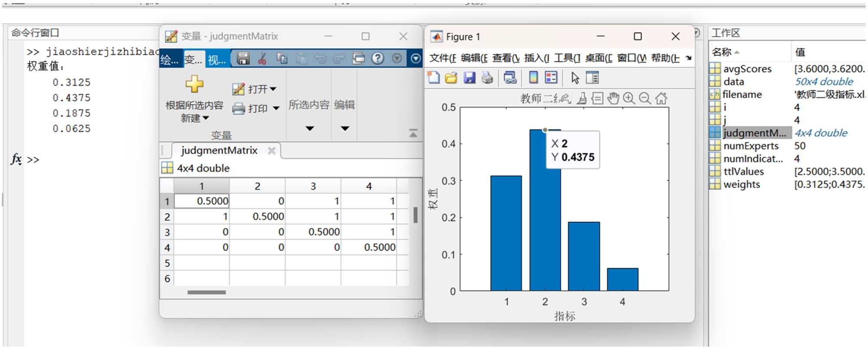Click the print icon in the Figure toolbar
This screenshot has width=868, height=348.
click(487, 78)
